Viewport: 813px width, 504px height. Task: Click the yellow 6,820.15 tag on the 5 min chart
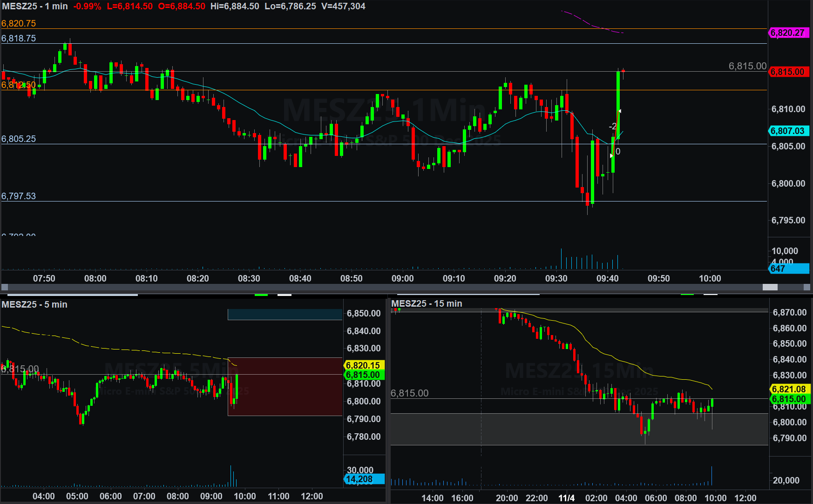pyautogui.click(x=364, y=365)
